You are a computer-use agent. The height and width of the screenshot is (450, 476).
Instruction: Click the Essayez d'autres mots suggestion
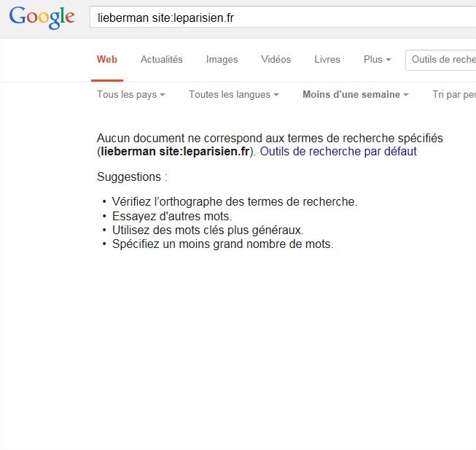click(x=172, y=216)
